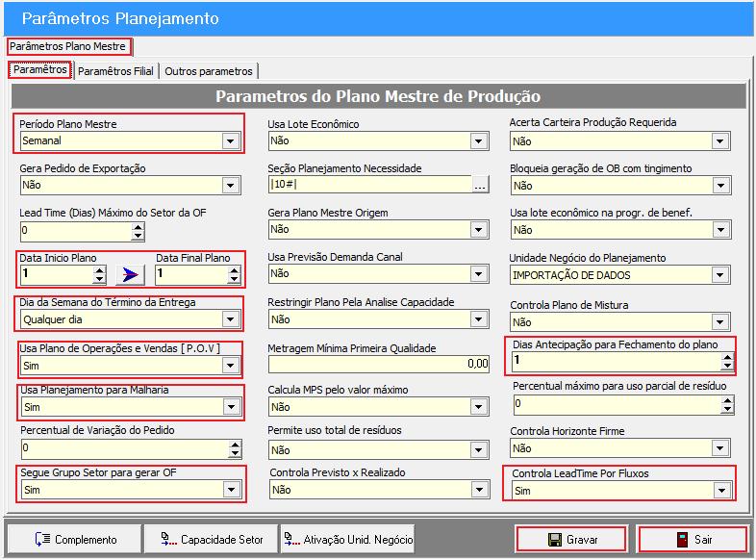This screenshot has height=560, width=756.
Task: Click the Sair exit button
Action: point(693,540)
